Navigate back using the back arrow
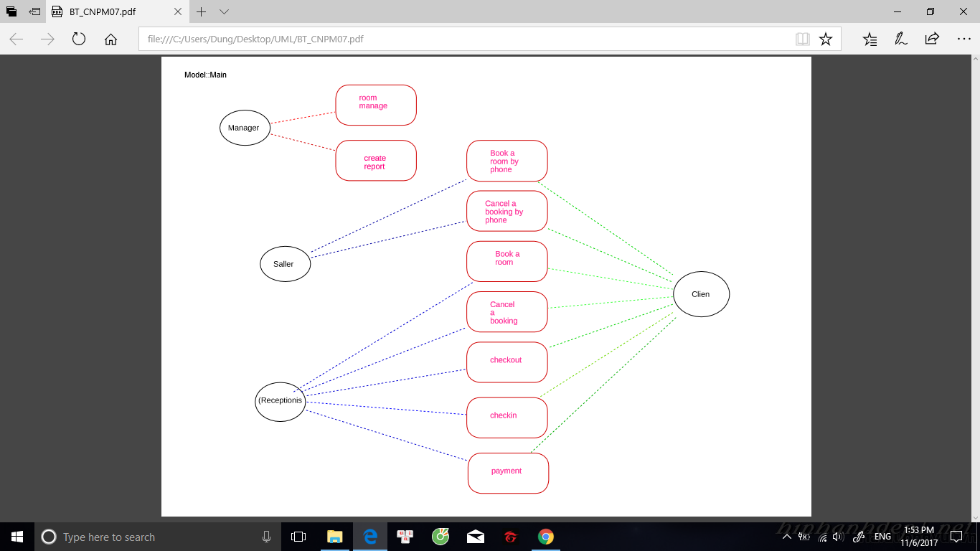The height and width of the screenshot is (551, 980). [x=15, y=39]
